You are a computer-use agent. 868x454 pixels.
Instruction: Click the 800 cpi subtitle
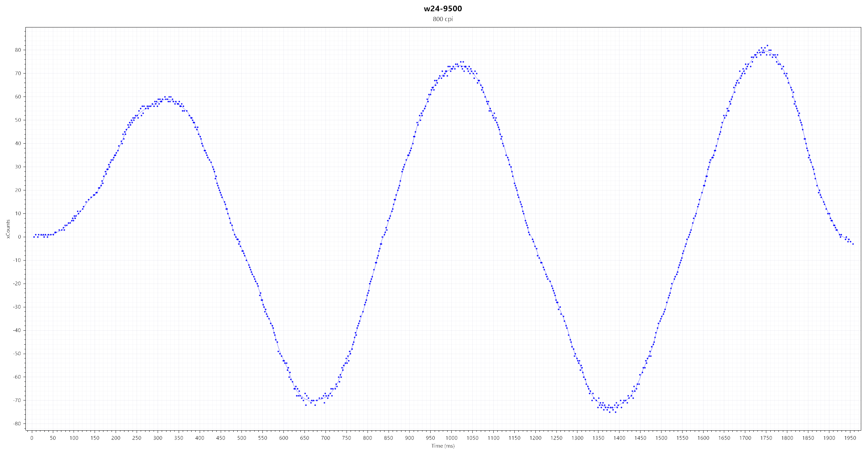coord(442,19)
